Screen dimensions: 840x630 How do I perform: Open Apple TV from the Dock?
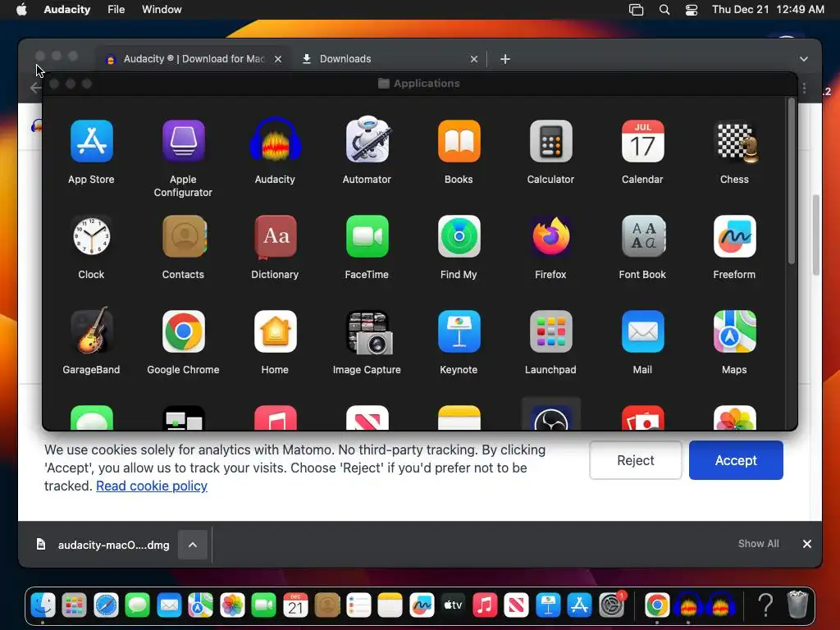[x=453, y=605]
